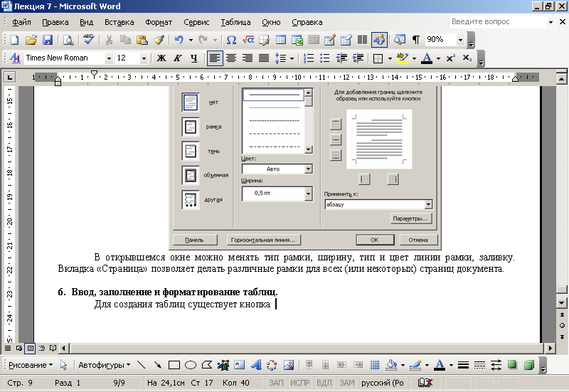Image resolution: width=569 pixels, height=392 pixels.
Task: Decrease paragraph indent
Action: tap(341, 58)
